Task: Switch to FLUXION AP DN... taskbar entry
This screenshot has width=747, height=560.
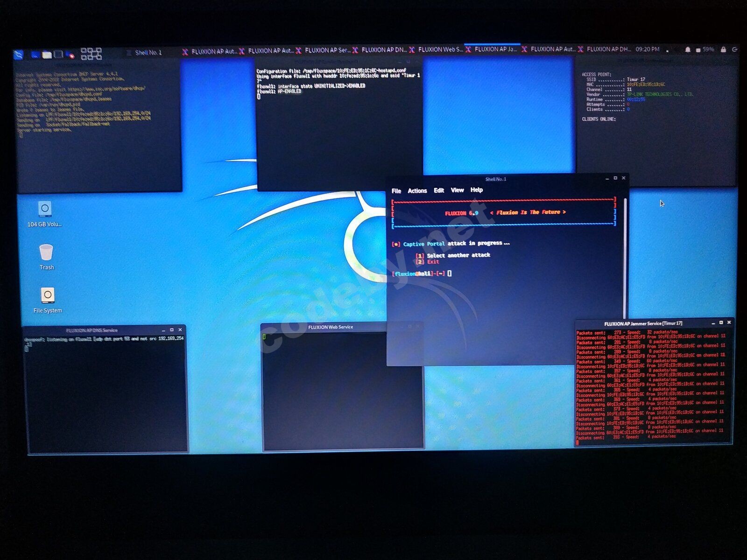Action: [380, 50]
